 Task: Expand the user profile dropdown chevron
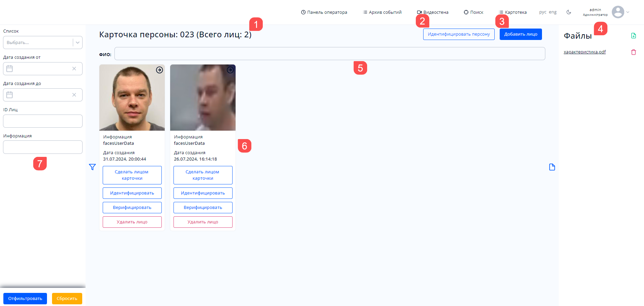coord(628,12)
